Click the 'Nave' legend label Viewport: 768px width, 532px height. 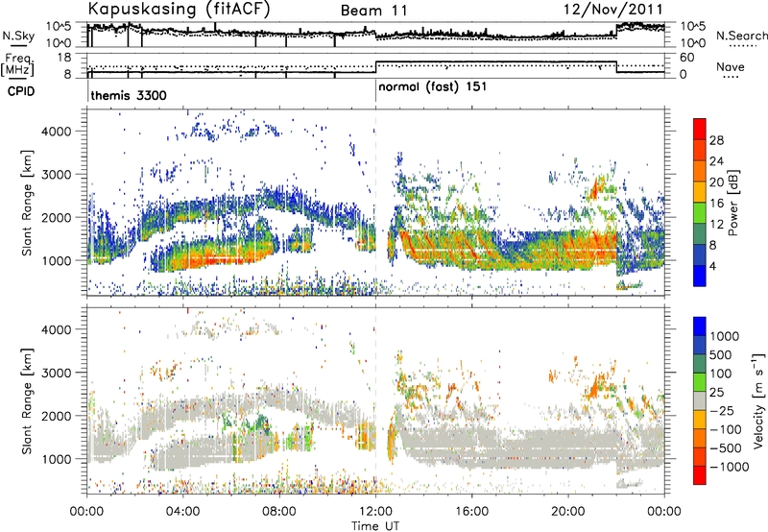pos(731,66)
